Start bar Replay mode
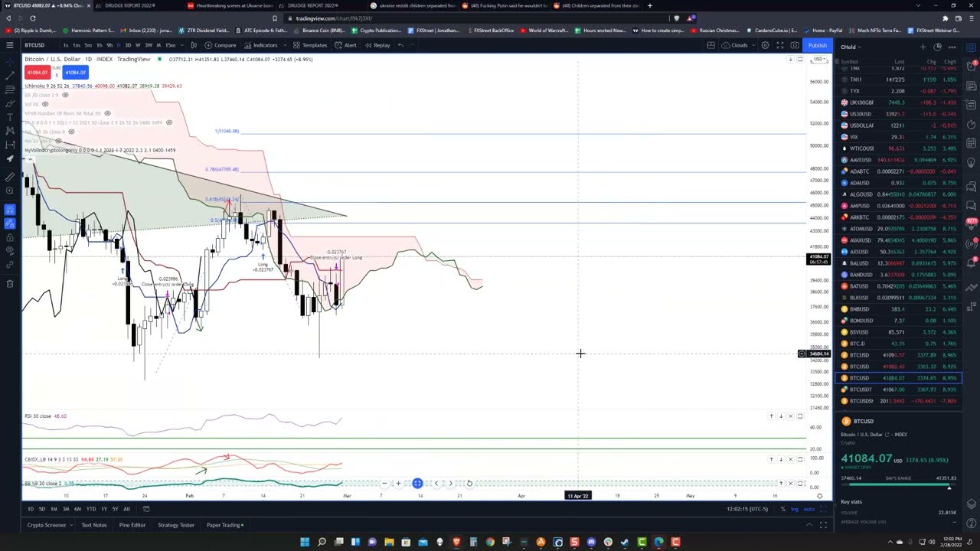Screen dimensions: 980x551 pos(377,45)
